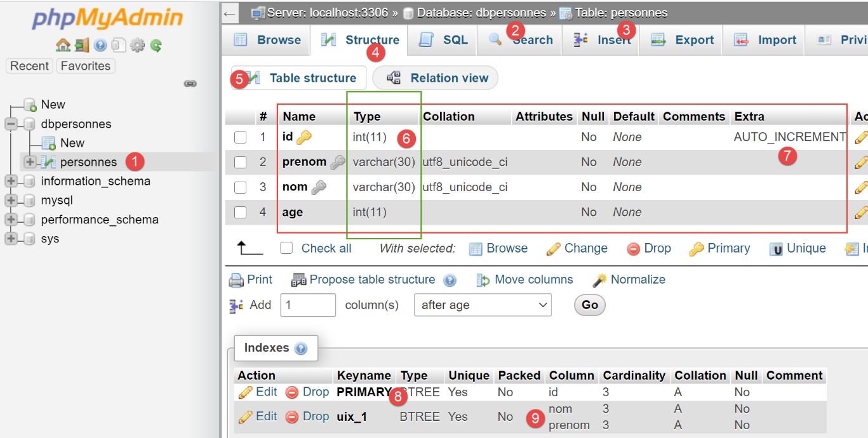The height and width of the screenshot is (438, 868).
Task: Click the link chain icon in sidebar
Action: (190, 83)
